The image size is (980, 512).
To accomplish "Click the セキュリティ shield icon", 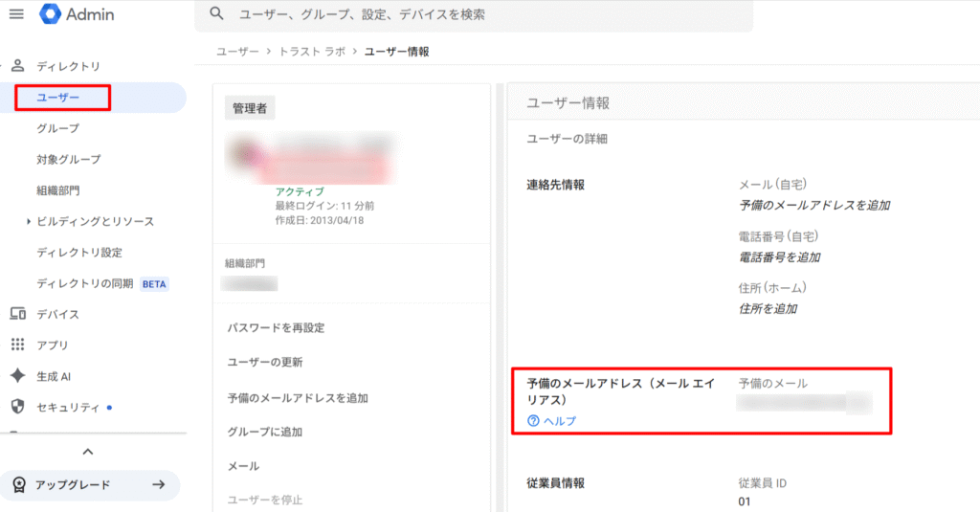I will (16, 407).
